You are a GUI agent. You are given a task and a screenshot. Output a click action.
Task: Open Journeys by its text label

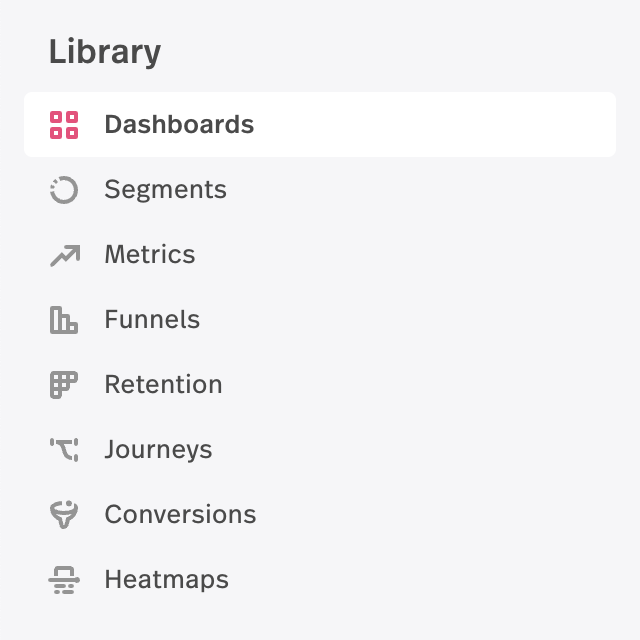158,450
